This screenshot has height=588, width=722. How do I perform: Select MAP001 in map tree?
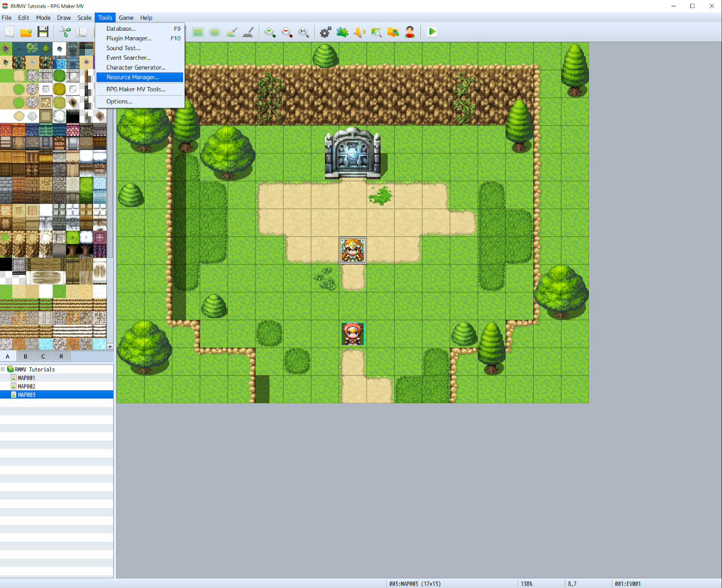coord(27,378)
